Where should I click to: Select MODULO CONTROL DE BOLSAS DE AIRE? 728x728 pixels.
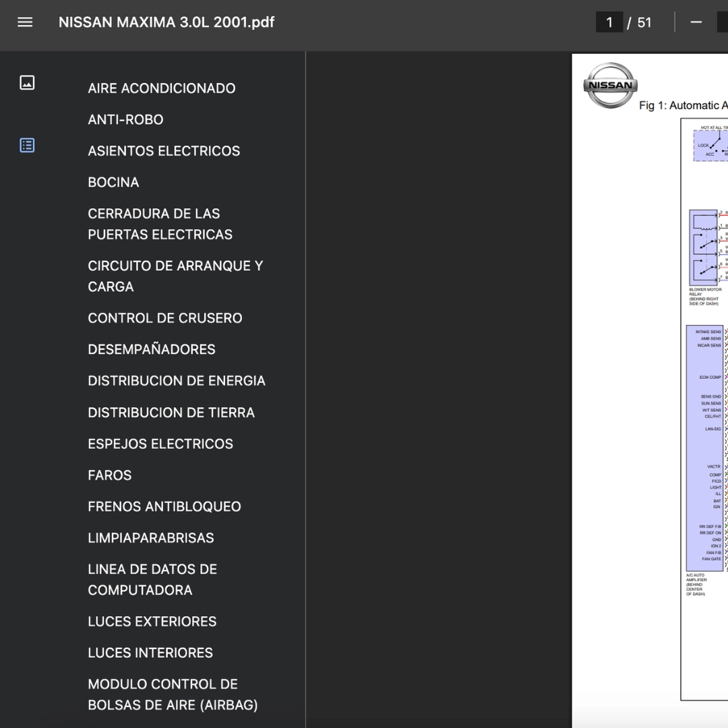[173, 694]
